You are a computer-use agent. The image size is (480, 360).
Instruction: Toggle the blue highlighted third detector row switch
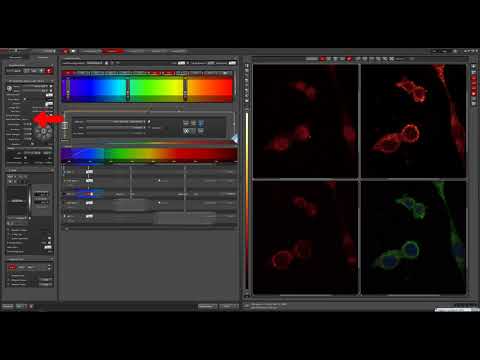[90, 194]
